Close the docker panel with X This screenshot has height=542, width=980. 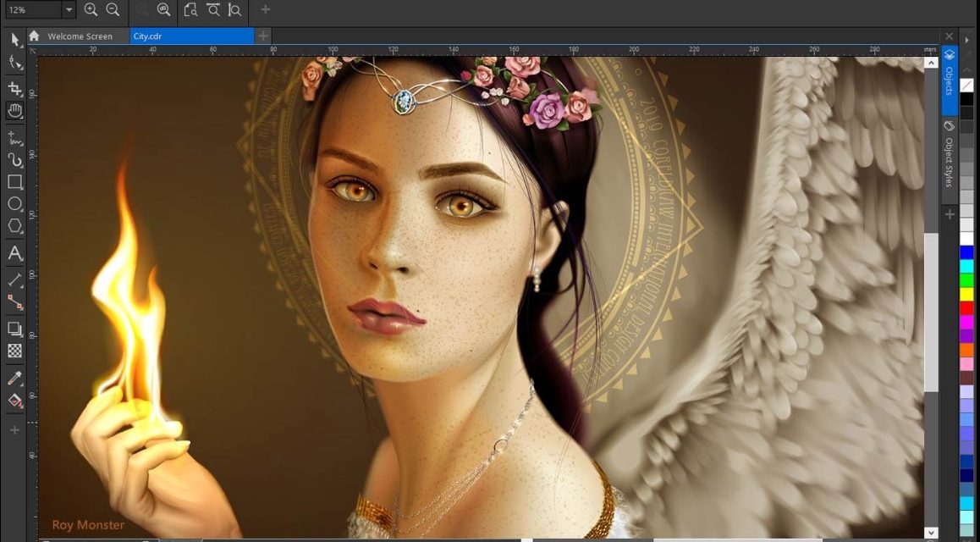click(950, 37)
